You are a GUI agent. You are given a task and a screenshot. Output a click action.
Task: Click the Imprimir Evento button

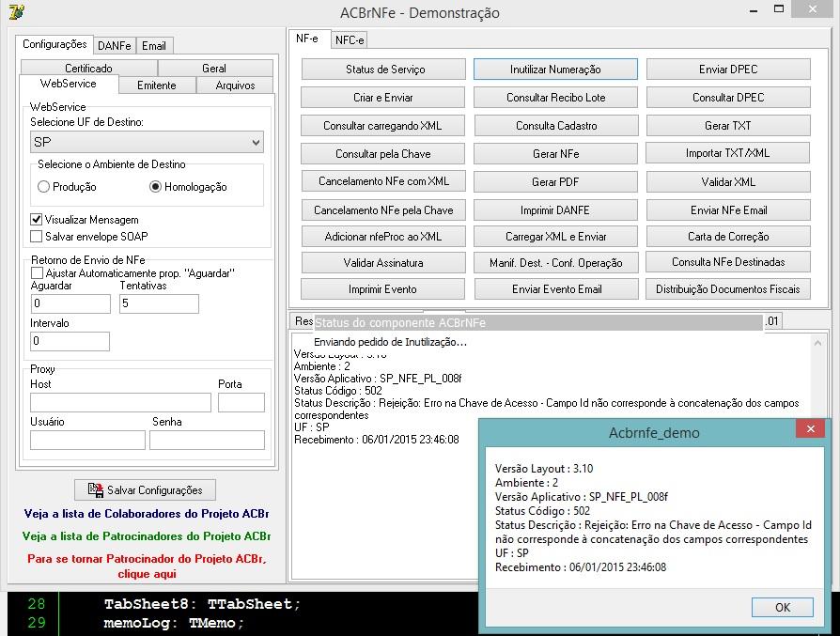pos(383,288)
